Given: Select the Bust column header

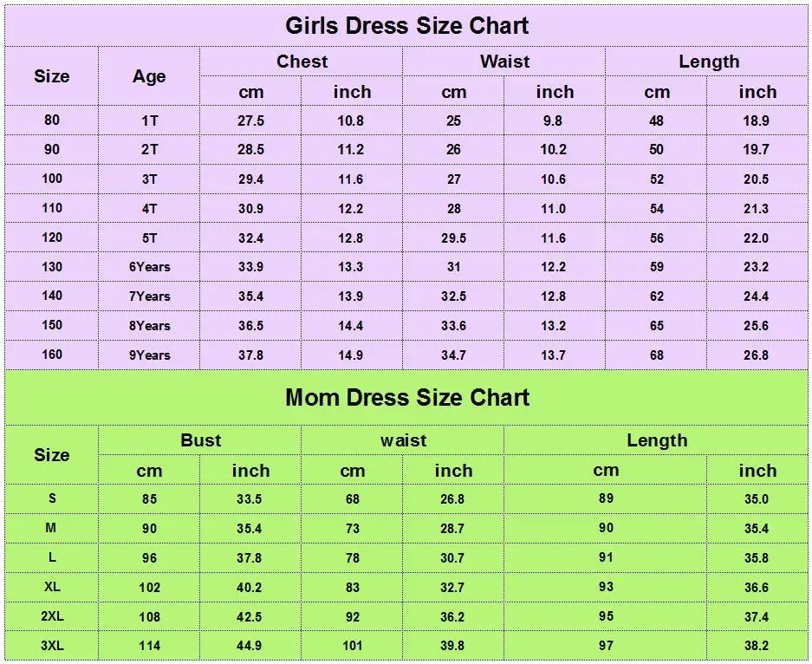Looking at the screenshot, I should 201,440.
